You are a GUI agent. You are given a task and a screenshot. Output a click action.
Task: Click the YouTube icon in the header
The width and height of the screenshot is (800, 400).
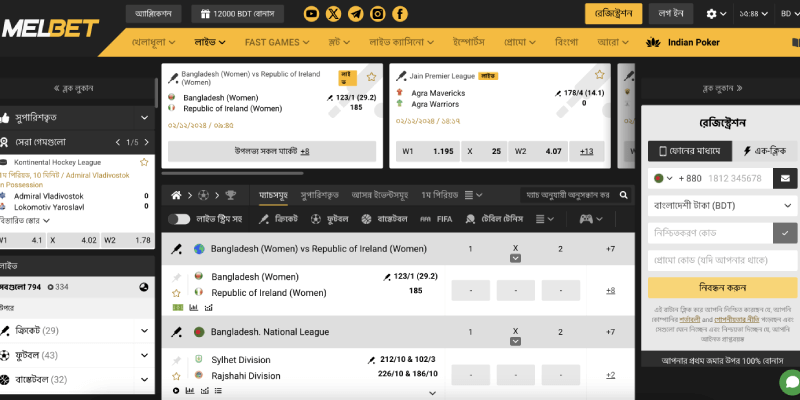(x=311, y=14)
